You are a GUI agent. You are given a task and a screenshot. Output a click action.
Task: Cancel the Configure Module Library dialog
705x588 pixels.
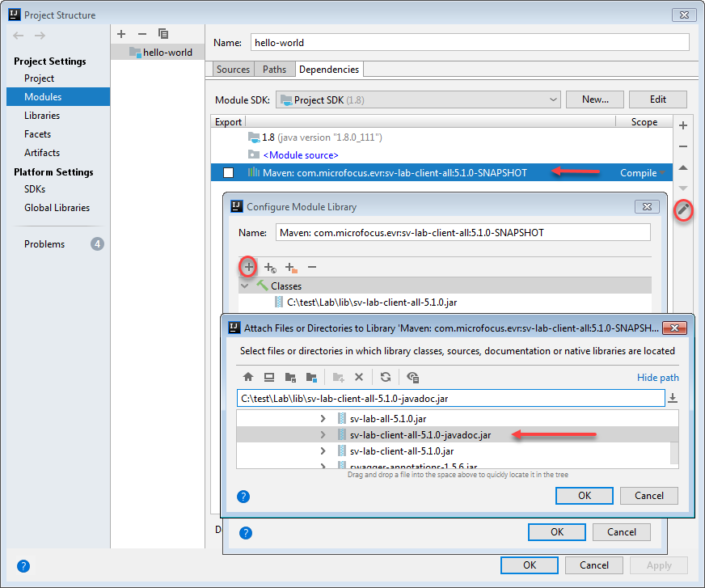622,532
